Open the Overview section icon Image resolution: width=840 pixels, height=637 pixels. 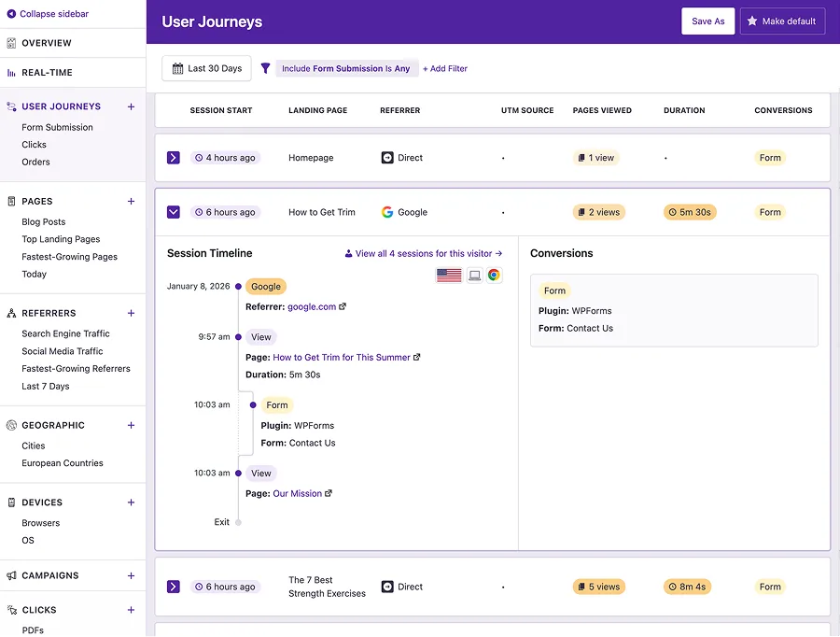[11, 43]
